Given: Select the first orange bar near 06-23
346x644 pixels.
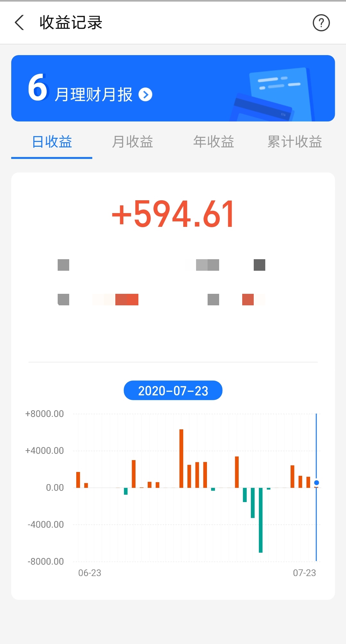Looking at the screenshot, I should [78, 480].
